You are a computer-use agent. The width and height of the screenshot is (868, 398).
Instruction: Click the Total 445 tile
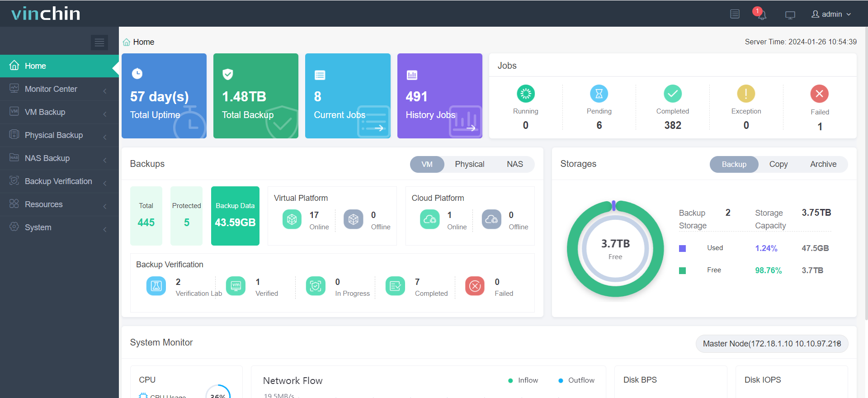146,216
